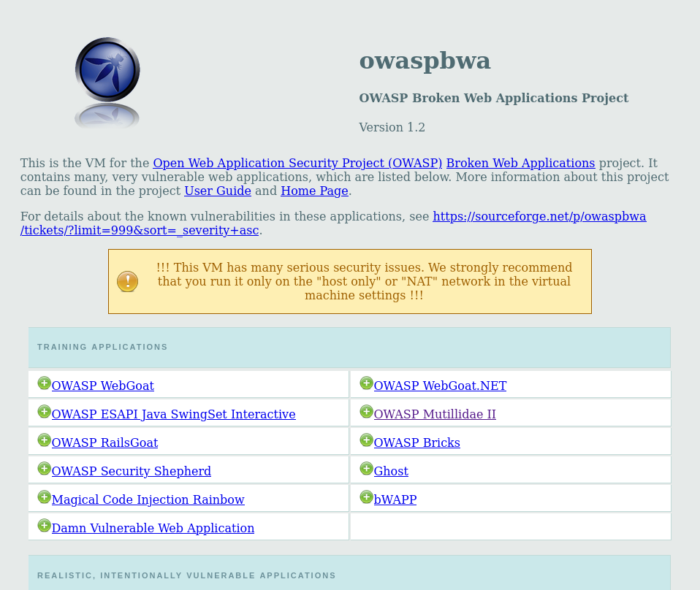Viewport: 700px width, 590px height.
Task: Open the Broken Web Applications link
Action: click(520, 163)
